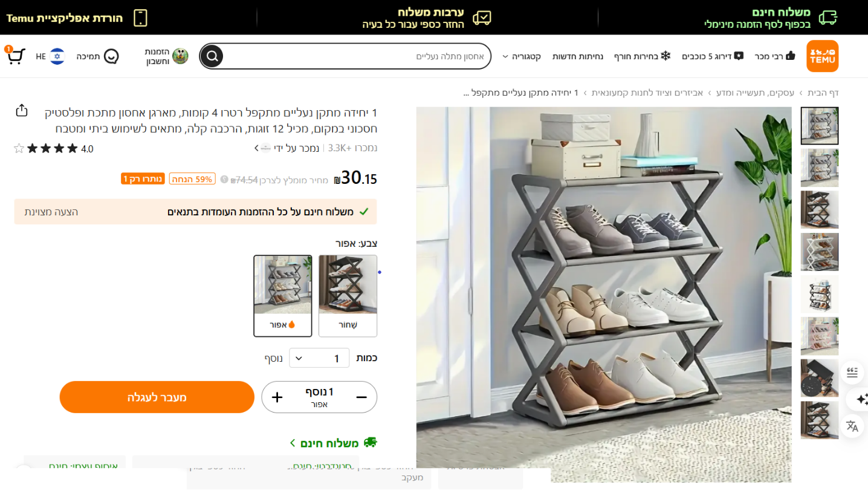Image resolution: width=868 pixels, height=490 pixels.
Task: Expand the קטגוריה categories menu
Action: [521, 56]
